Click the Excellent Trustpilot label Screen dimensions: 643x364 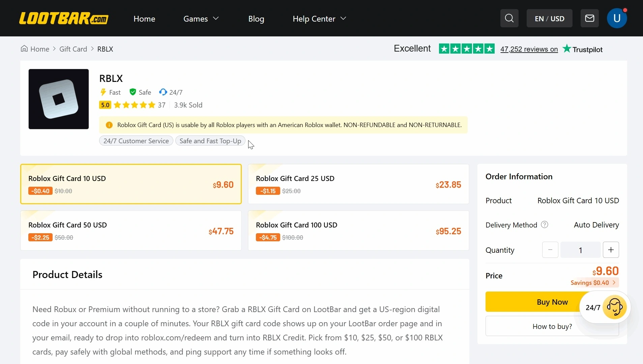coord(412,49)
